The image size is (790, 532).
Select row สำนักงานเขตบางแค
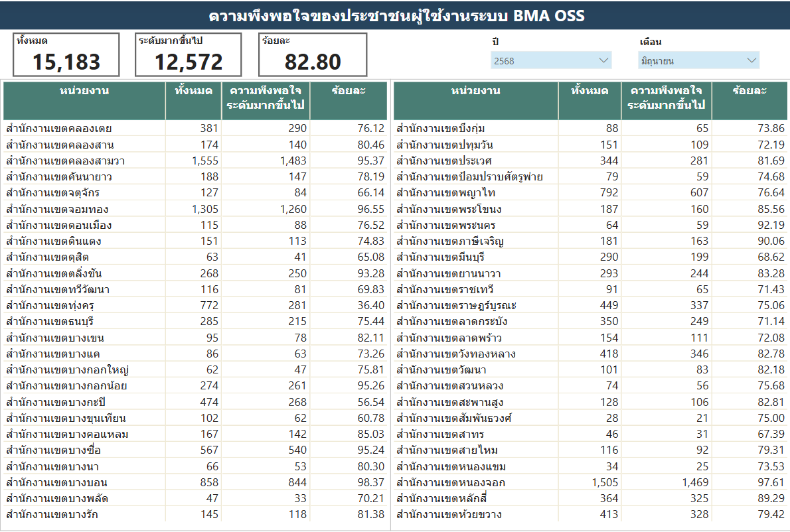(195, 354)
